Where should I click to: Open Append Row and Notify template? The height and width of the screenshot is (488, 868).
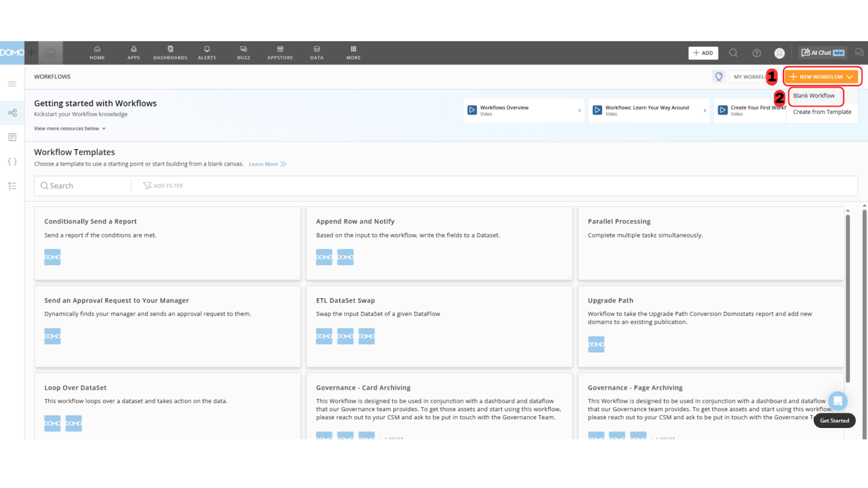[x=439, y=243]
